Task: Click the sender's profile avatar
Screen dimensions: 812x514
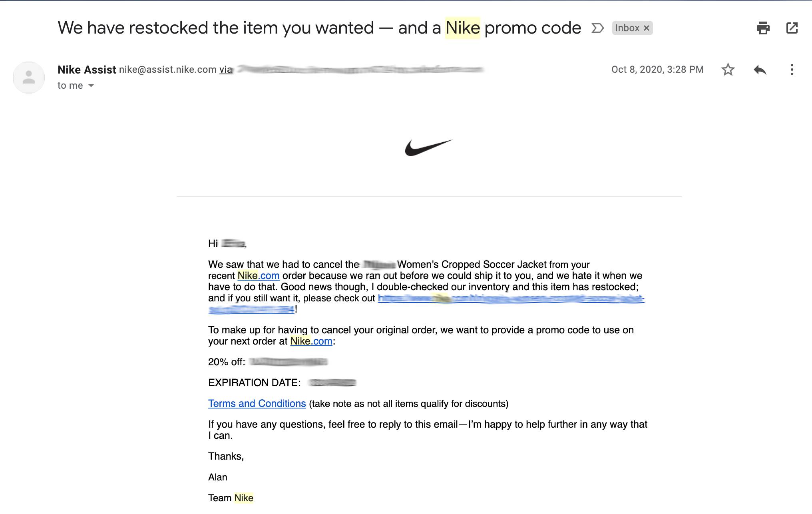Action: pos(29,78)
